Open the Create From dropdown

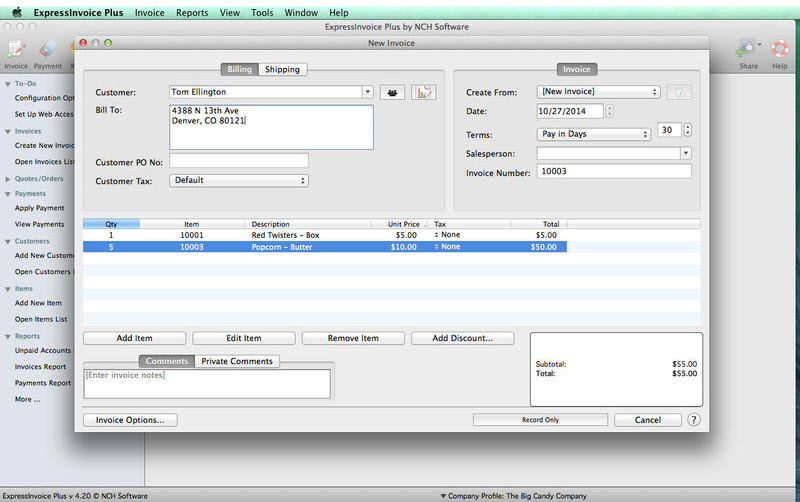point(599,92)
